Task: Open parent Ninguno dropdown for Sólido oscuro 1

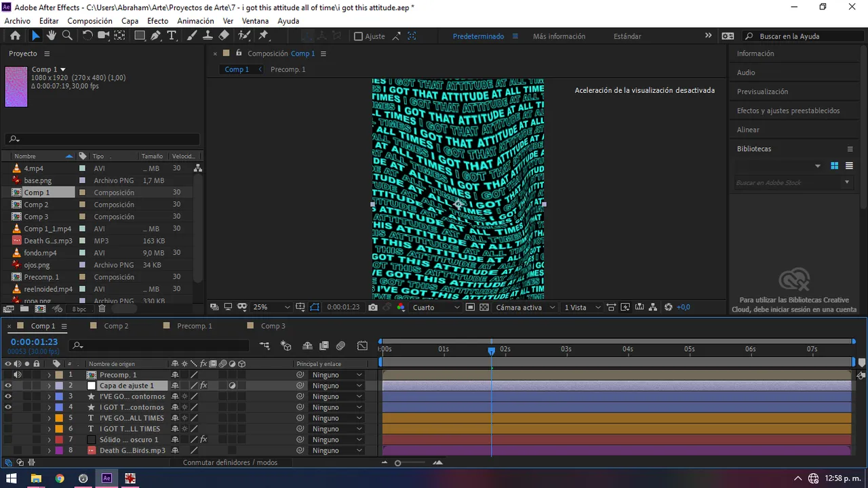Action: (x=336, y=440)
